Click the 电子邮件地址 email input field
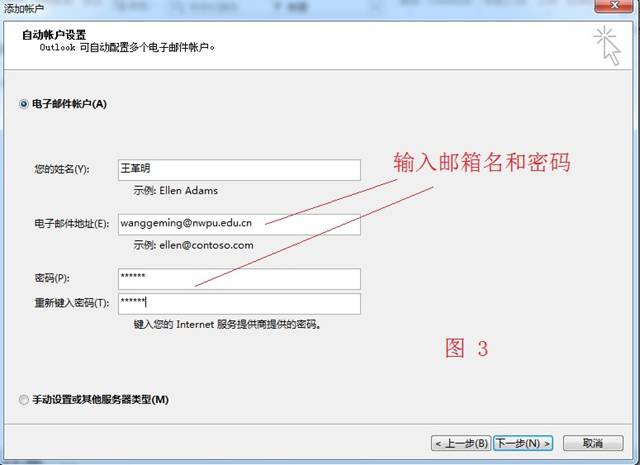Screen dimensions: 640x465 click(239, 224)
